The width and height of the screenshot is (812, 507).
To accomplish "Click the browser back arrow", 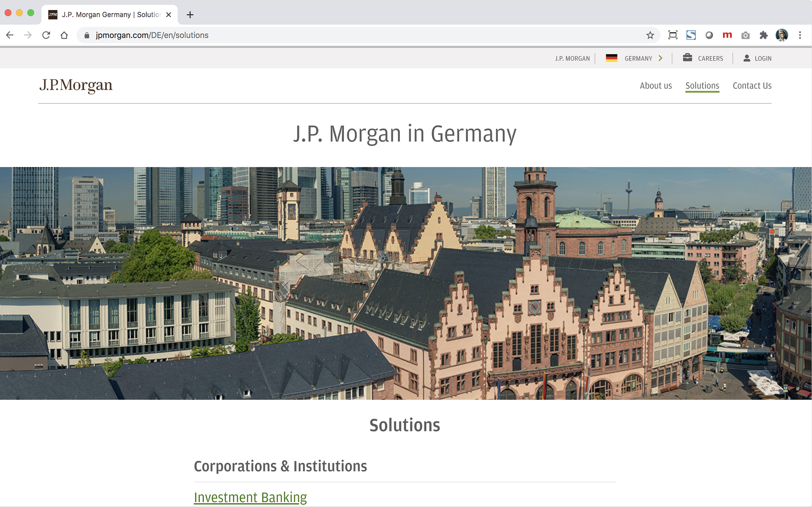I will 10,35.
